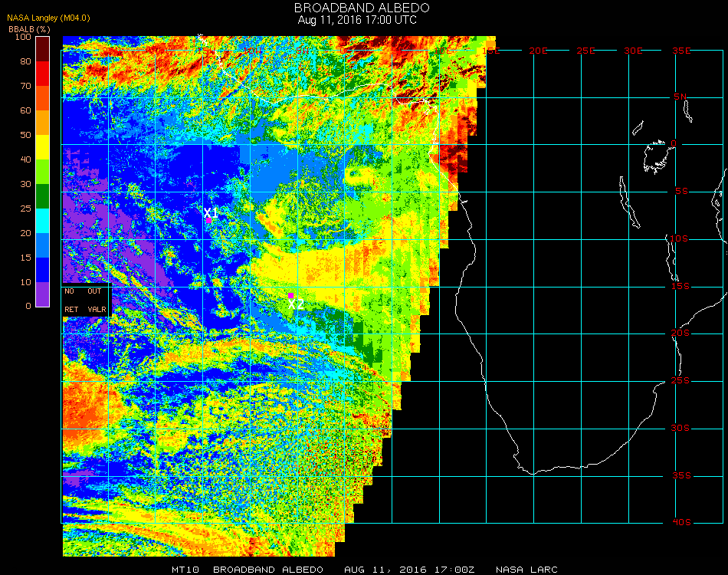728x575 pixels.
Task: Select the dark green 25-30 legend swatch
Action: [43, 196]
